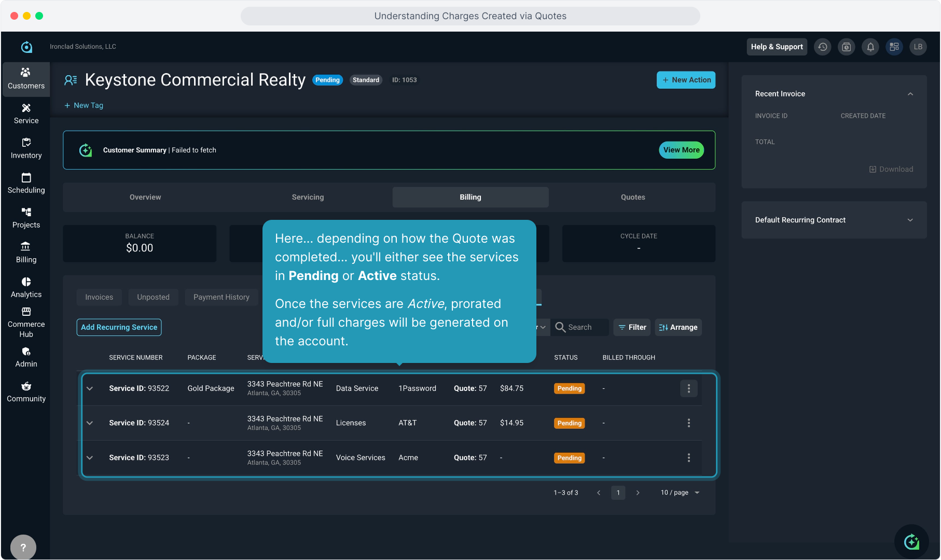
Task: Open the Unposted sub-tab
Action: pyautogui.click(x=154, y=297)
